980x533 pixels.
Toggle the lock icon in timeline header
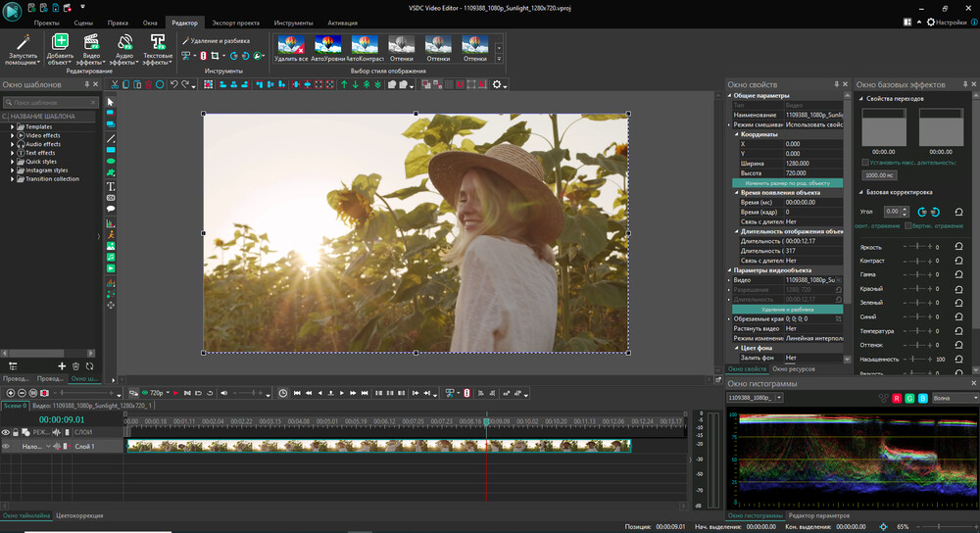click(16, 432)
